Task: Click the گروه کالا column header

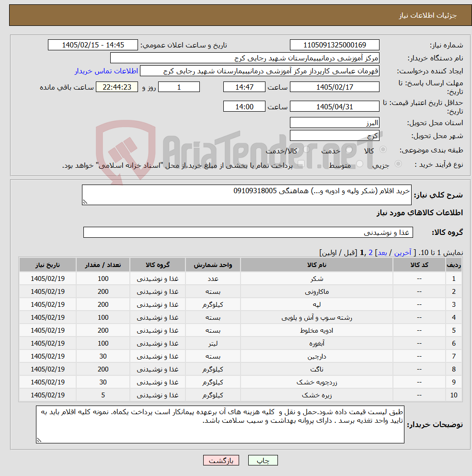Action: (x=158, y=265)
